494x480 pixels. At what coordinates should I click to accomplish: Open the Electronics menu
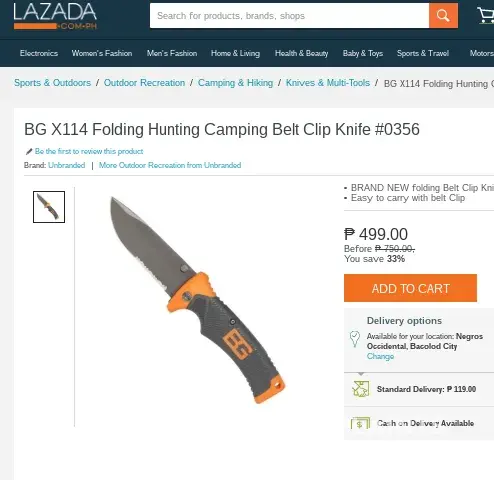39,53
